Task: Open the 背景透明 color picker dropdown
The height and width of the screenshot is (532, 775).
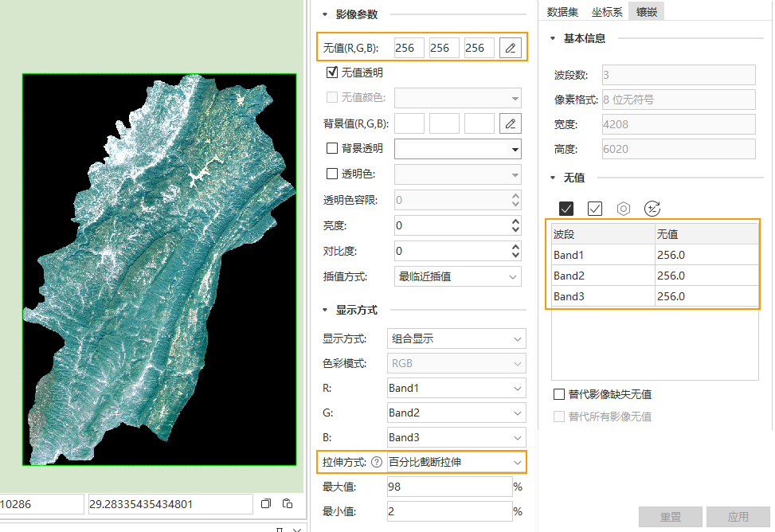Action: tap(458, 149)
